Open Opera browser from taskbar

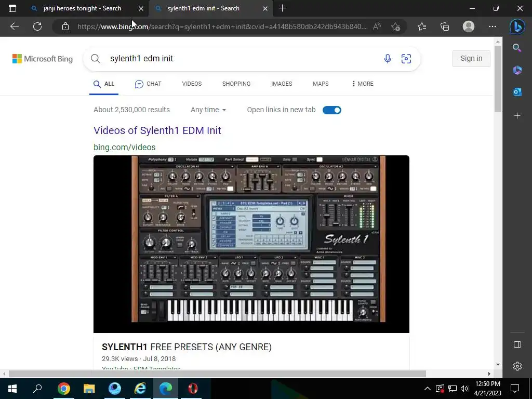point(193,389)
